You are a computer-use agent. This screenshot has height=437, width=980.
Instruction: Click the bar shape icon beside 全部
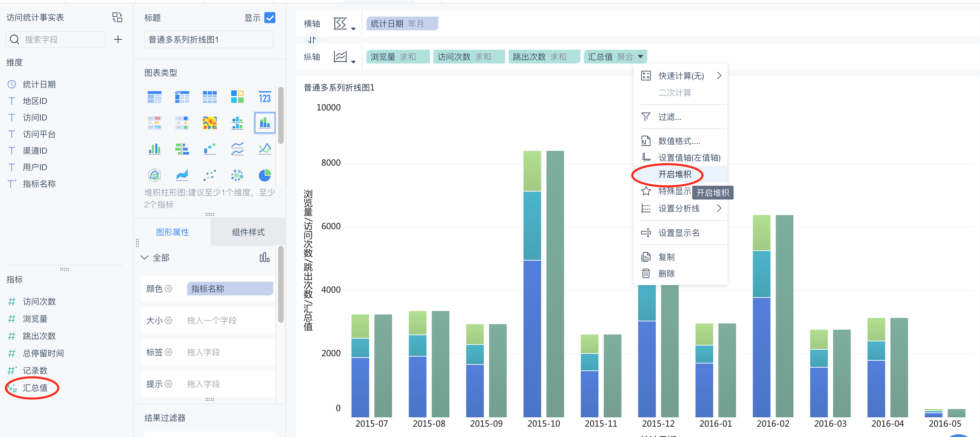pyautogui.click(x=264, y=258)
